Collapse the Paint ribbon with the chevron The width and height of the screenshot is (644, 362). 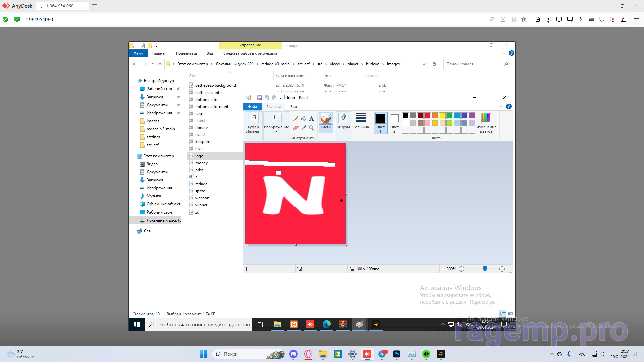tap(501, 106)
